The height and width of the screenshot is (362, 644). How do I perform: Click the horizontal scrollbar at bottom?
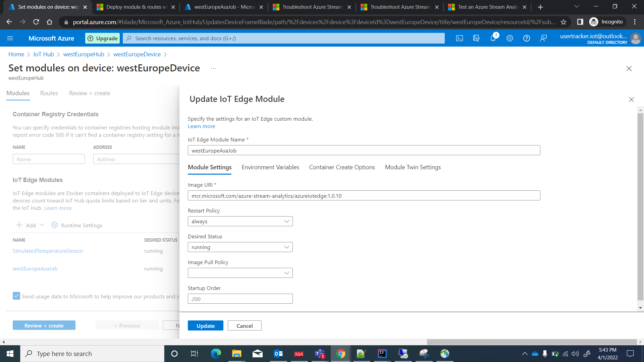pyautogui.click(x=532, y=342)
